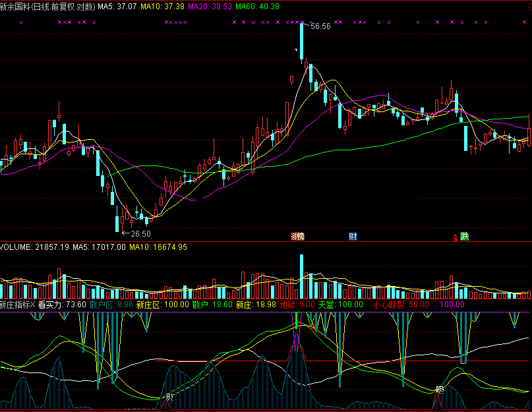Viewport: 532px width, 412px height.
Task: Click the green 跌 marker icon
Action: (x=464, y=236)
